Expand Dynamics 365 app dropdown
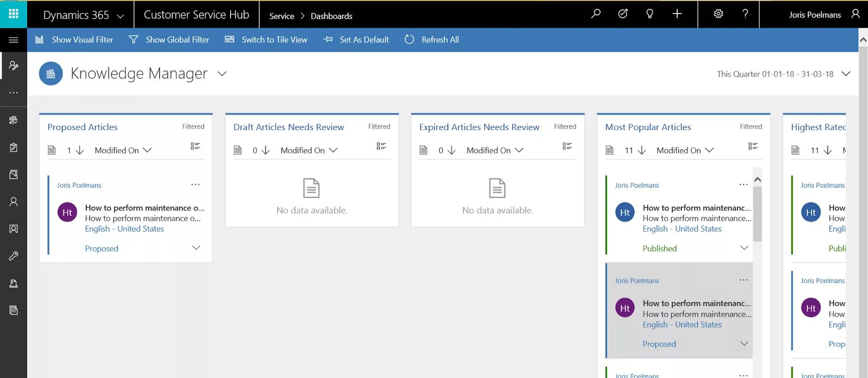 pyautogui.click(x=120, y=16)
